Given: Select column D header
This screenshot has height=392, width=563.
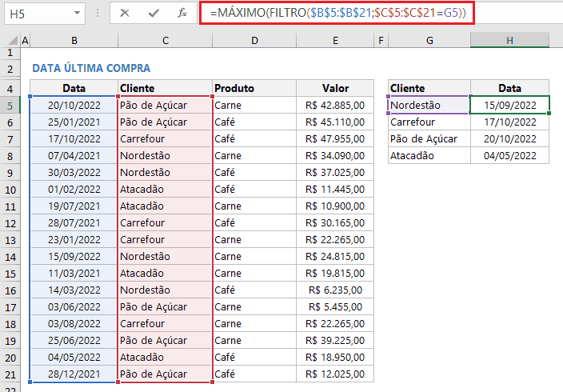Looking at the screenshot, I should (x=254, y=40).
